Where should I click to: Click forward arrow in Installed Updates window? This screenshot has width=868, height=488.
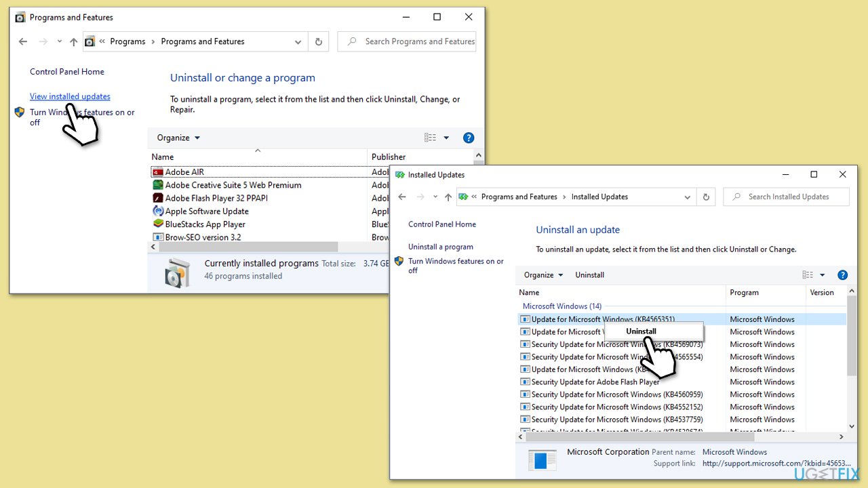[420, 197]
